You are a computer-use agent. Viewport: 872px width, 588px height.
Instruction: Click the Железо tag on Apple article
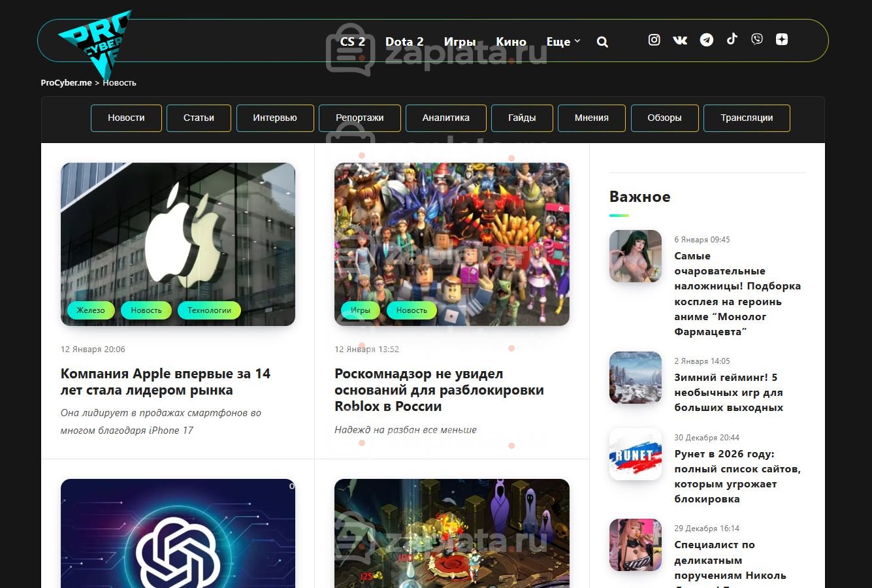click(x=91, y=310)
